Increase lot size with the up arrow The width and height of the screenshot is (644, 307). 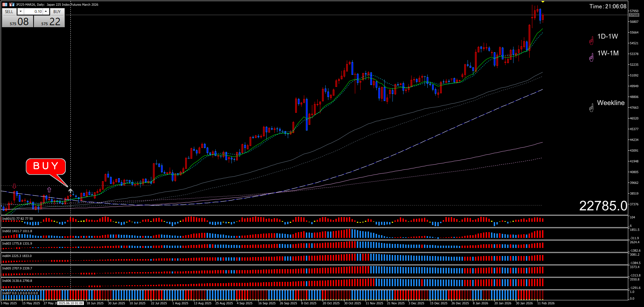[46, 11]
